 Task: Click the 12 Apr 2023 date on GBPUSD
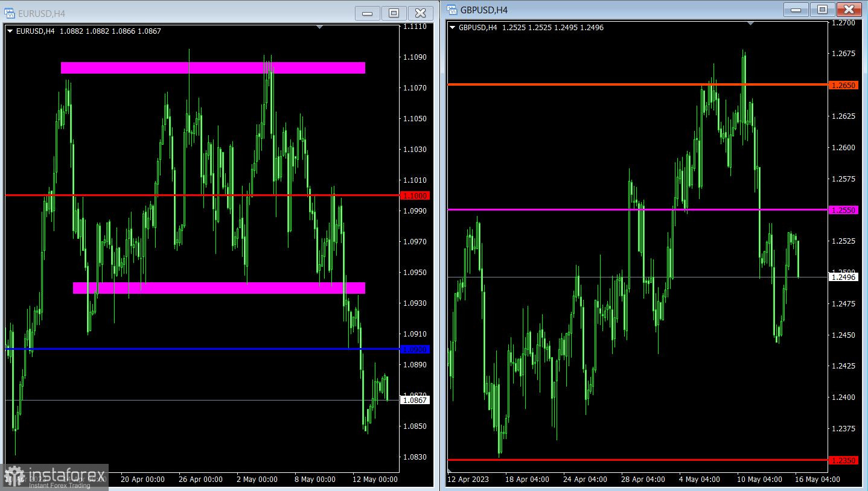(x=468, y=480)
